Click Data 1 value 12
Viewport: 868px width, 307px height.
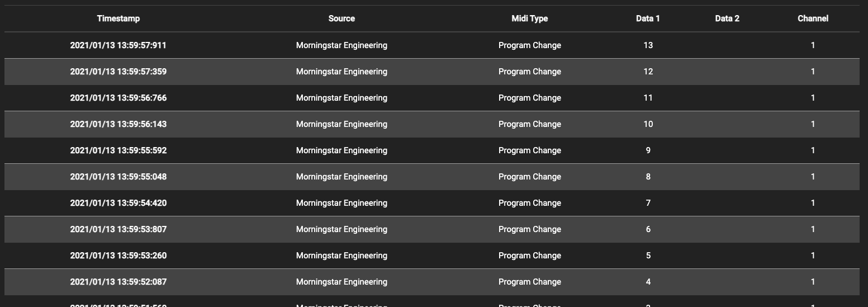(648, 72)
